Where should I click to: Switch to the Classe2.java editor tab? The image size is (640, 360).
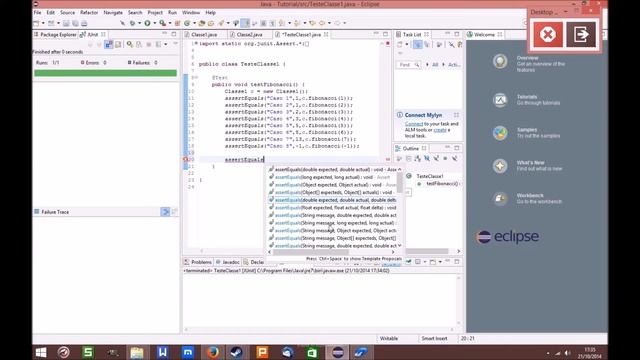pyautogui.click(x=249, y=35)
